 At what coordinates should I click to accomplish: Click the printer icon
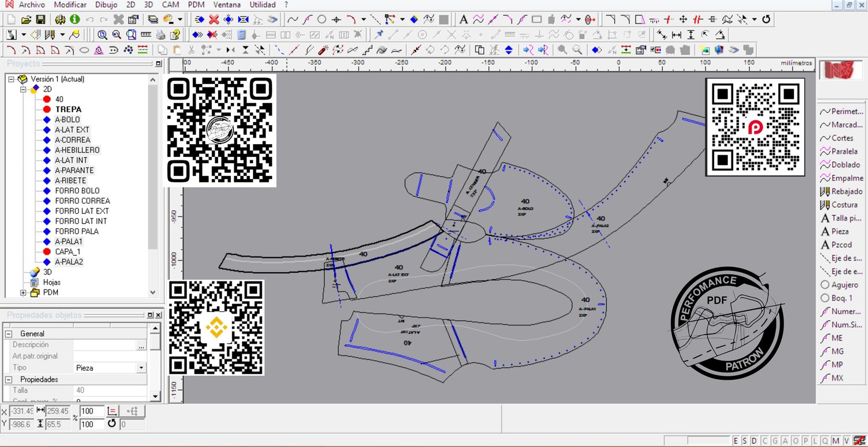click(x=160, y=35)
